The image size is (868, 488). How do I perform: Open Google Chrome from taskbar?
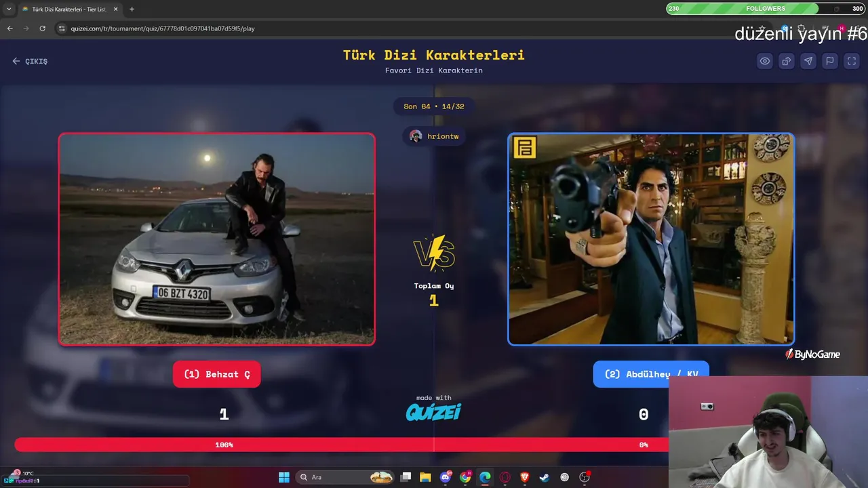pos(465,477)
